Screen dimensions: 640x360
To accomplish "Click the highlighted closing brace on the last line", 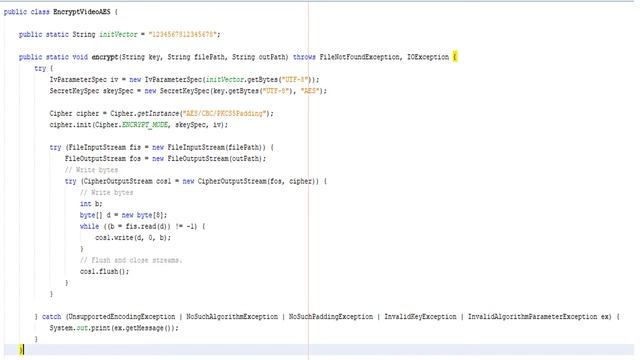I will pyautogui.click(x=22, y=350).
